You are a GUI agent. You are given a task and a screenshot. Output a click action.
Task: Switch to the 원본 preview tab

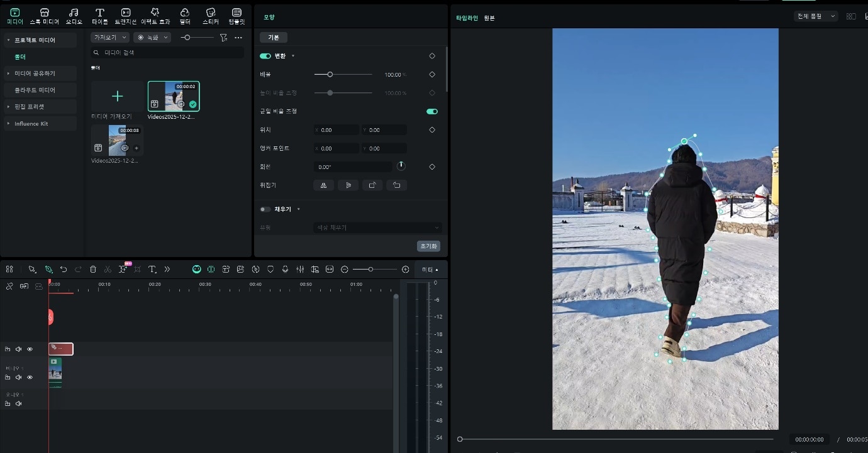pyautogui.click(x=489, y=18)
